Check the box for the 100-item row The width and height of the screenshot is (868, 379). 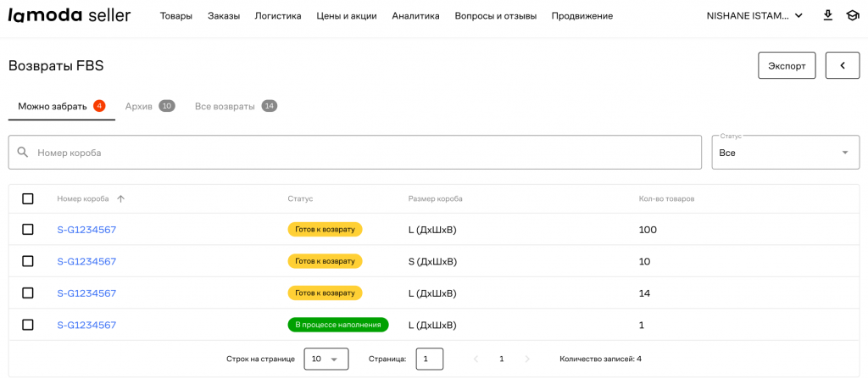point(28,230)
